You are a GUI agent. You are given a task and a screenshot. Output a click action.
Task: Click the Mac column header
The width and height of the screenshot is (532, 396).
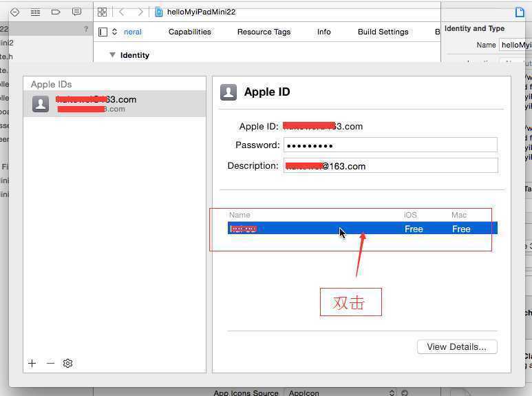(x=459, y=215)
